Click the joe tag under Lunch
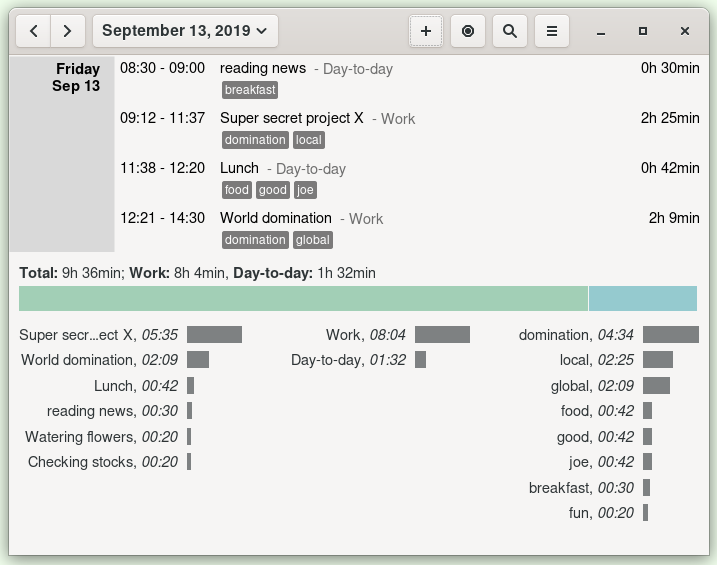The height and width of the screenshot is (565, 717). point(305,190)
